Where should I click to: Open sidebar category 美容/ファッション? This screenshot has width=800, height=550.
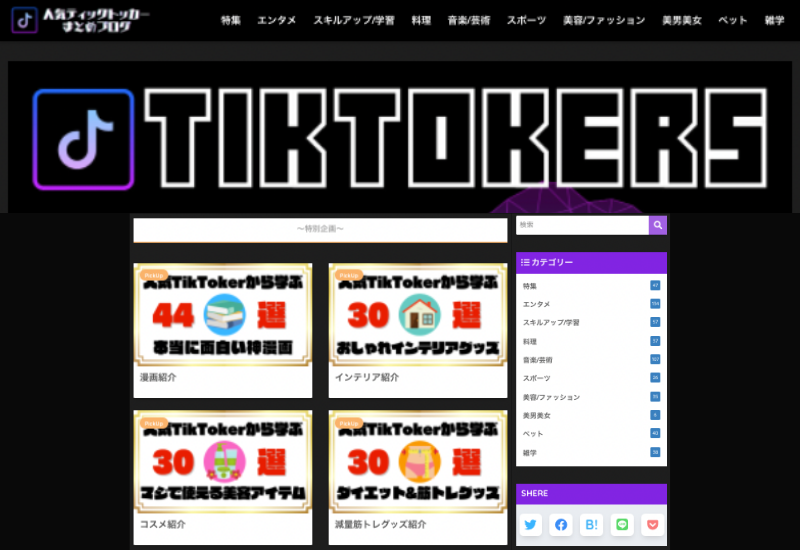tap(591, 397)
